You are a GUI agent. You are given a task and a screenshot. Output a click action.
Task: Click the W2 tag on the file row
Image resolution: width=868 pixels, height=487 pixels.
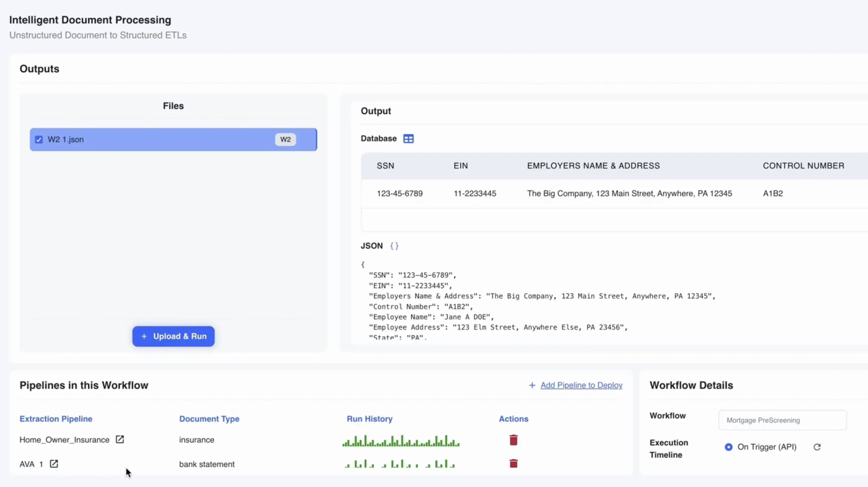point(285,139)
